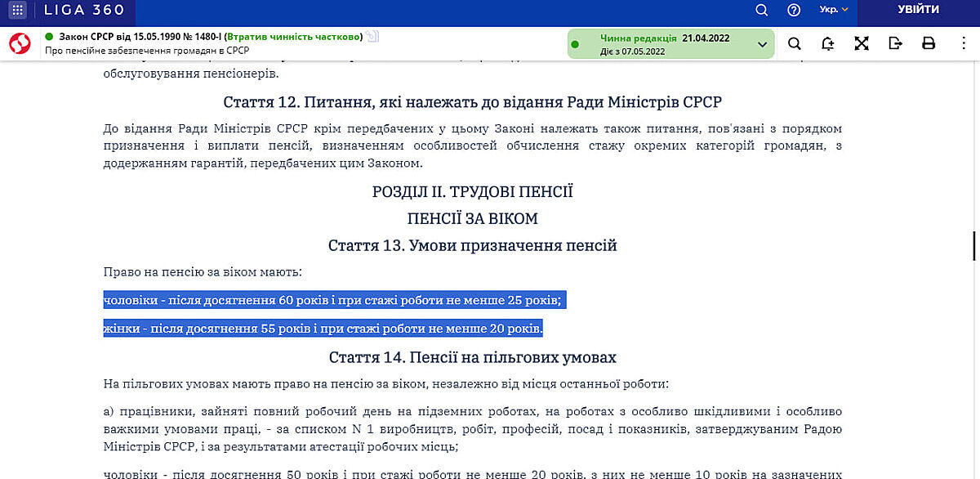This screenshot has height=479, width=980.
Task: Click the Стаття 14 heading
Action: pyautogui.click(x=472, y=357)
